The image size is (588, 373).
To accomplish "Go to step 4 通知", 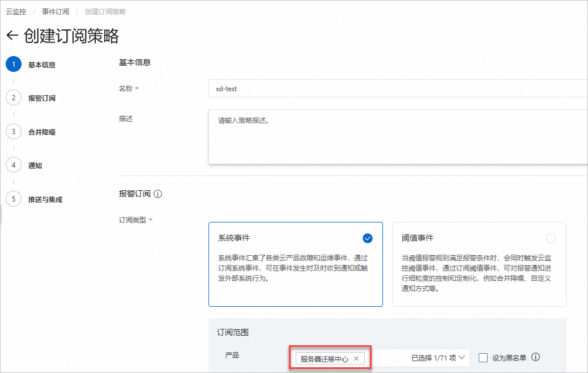I will coord(24,165).
